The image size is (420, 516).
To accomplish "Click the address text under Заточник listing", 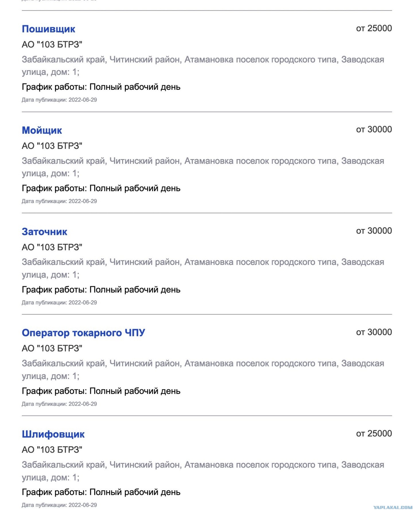I will [203, 268].
